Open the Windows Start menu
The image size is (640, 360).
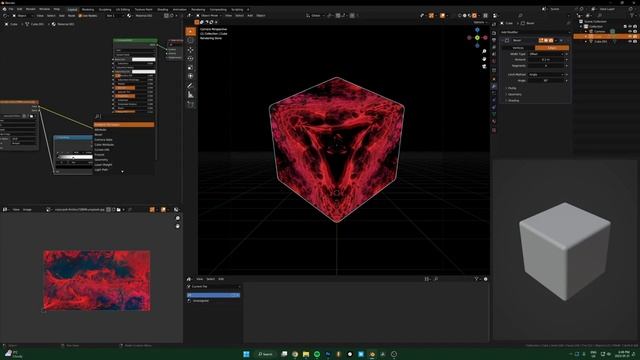pyautogui.click(x=246, y=354)
